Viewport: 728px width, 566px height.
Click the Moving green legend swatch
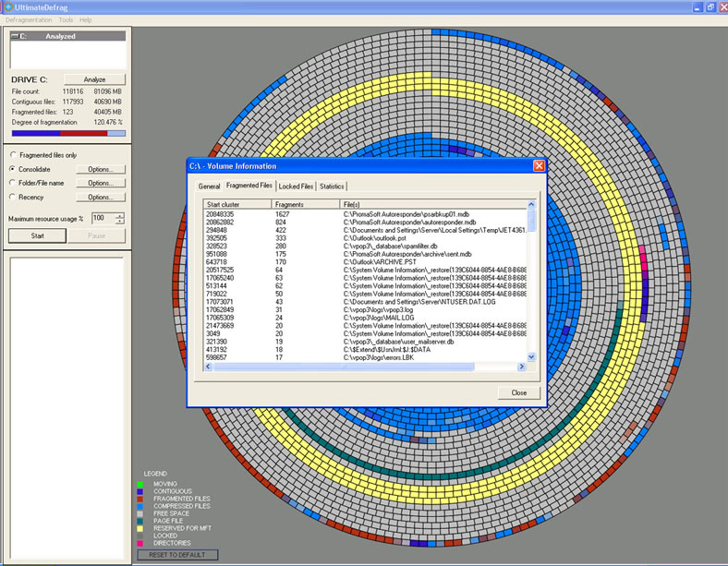click(140, 484)
